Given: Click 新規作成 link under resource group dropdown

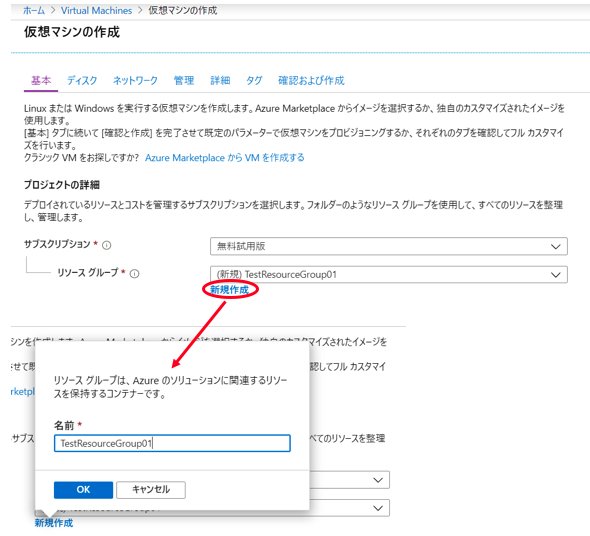Looking at the screenshot, I should click(230, 289).
